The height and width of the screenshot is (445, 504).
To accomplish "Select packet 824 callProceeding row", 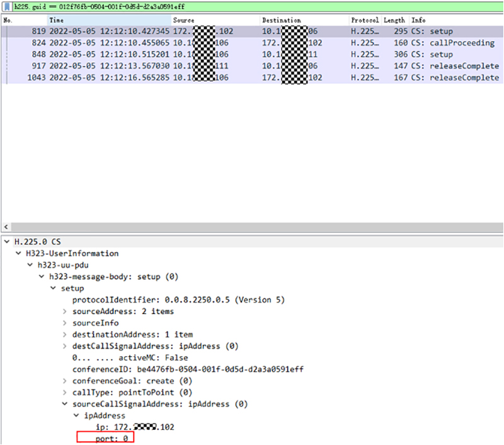I will coord(252,43).
